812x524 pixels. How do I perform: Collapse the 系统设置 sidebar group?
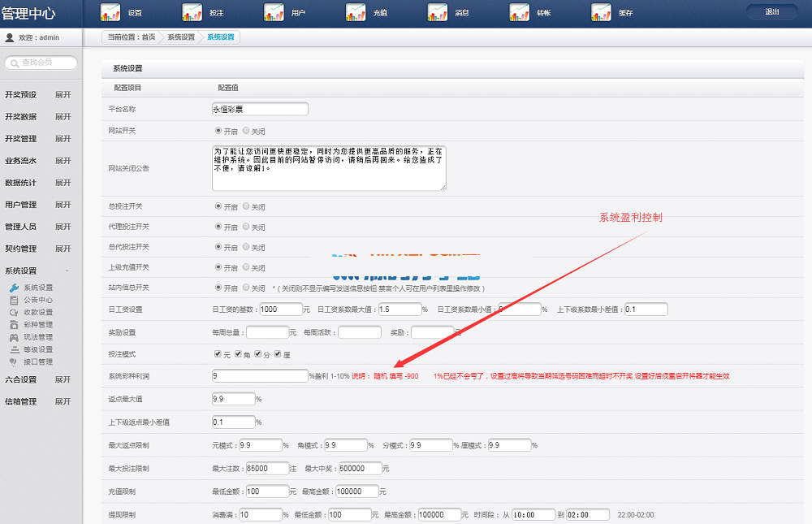(x=66, y=271)
